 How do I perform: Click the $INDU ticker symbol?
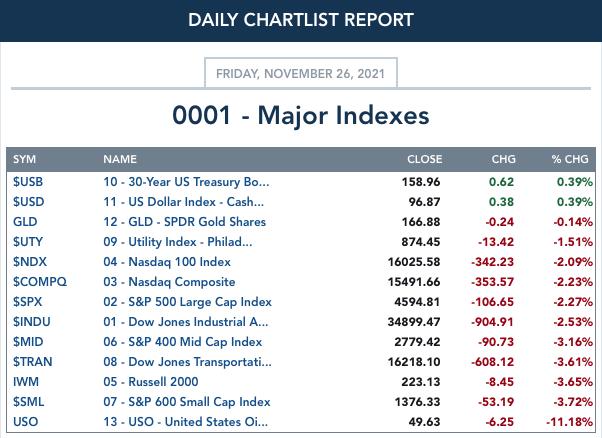(x=32, y=322)
